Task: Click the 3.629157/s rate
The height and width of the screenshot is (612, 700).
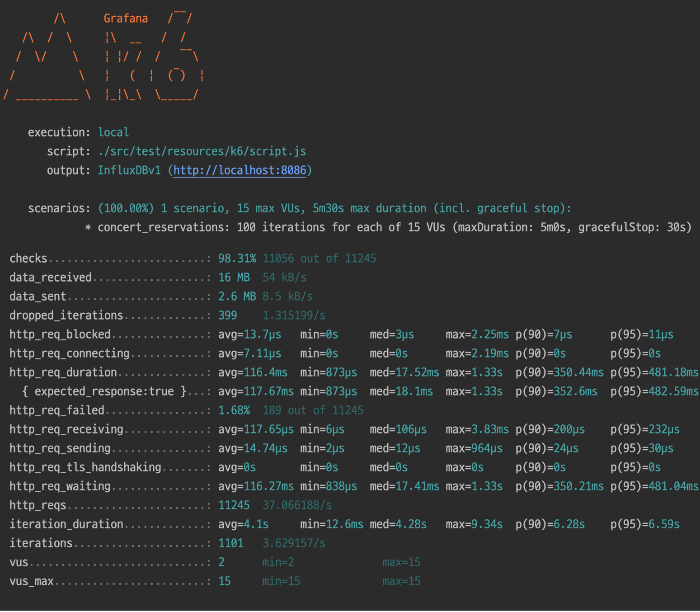Action: [294, 543]
